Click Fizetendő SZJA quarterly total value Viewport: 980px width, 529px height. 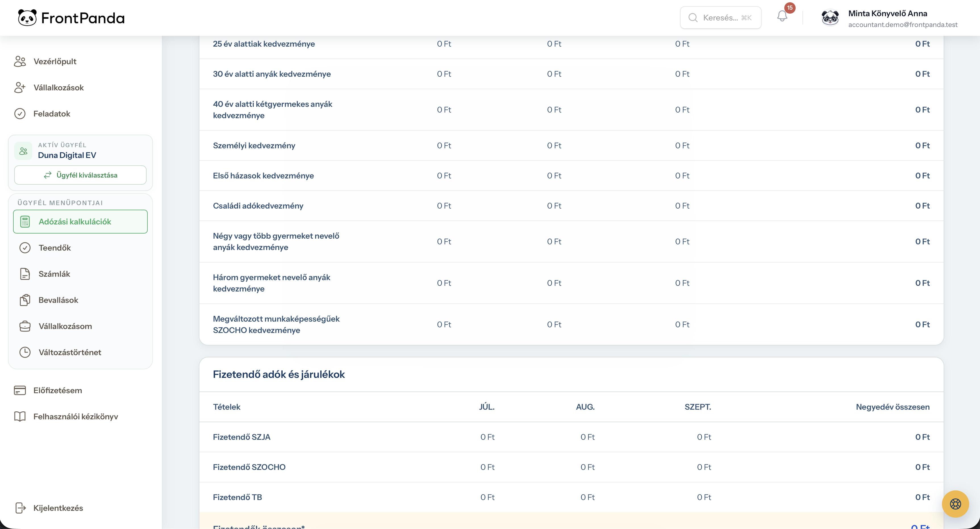pyautogui.click(x=922, y=437)
